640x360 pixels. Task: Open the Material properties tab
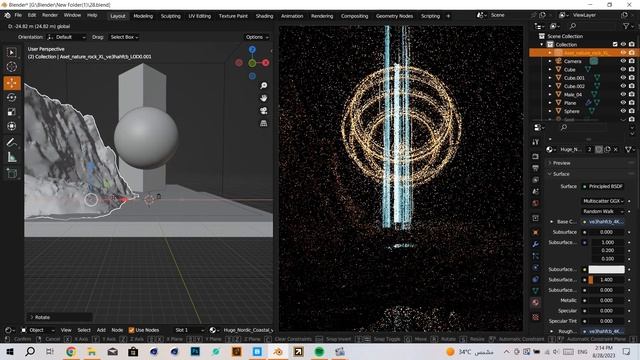[536, 302]
